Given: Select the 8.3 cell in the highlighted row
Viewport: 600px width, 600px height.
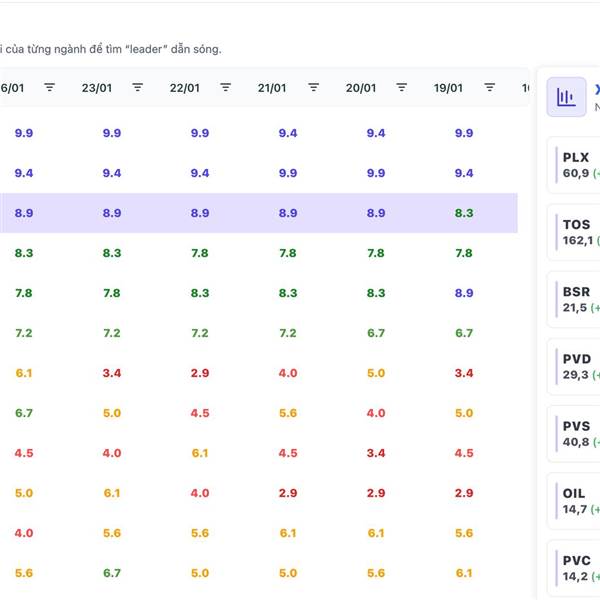Looking at the screenshot, I should click(x=464, y=213).
